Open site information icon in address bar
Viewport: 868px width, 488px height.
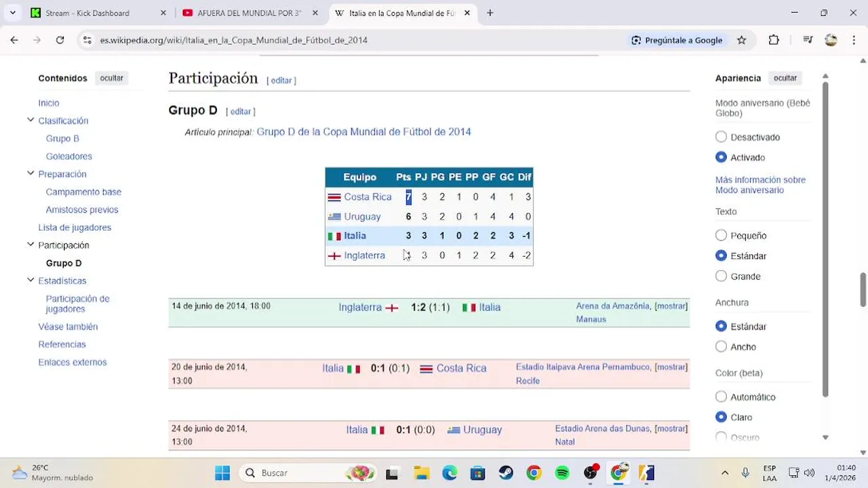[x=87, y=40]
